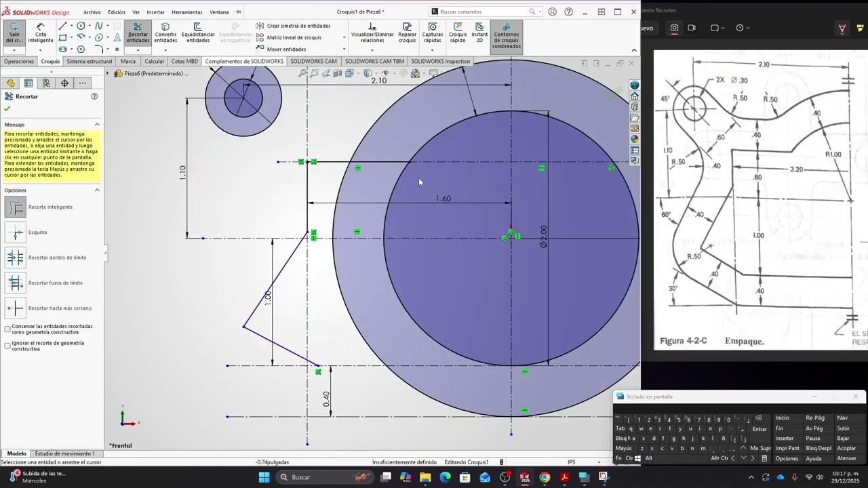The image size is (868, 488).
Task: Open Recortar entidades dropdown arrow
Action: coord(138,50)
